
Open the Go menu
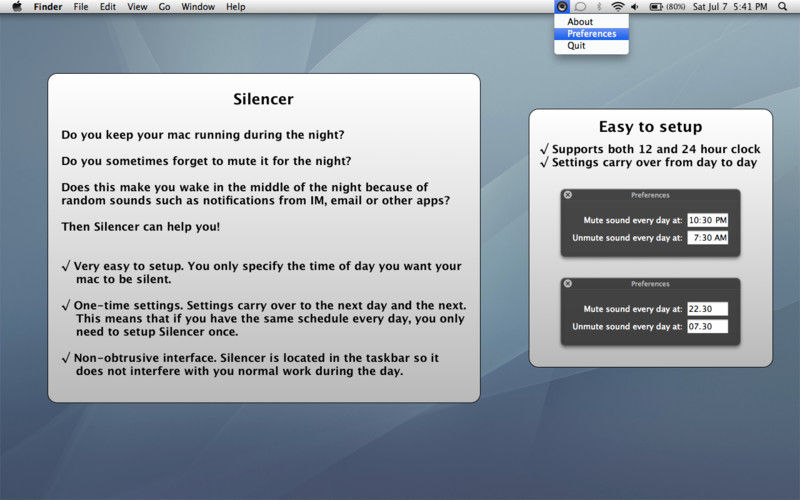(164, 7)
